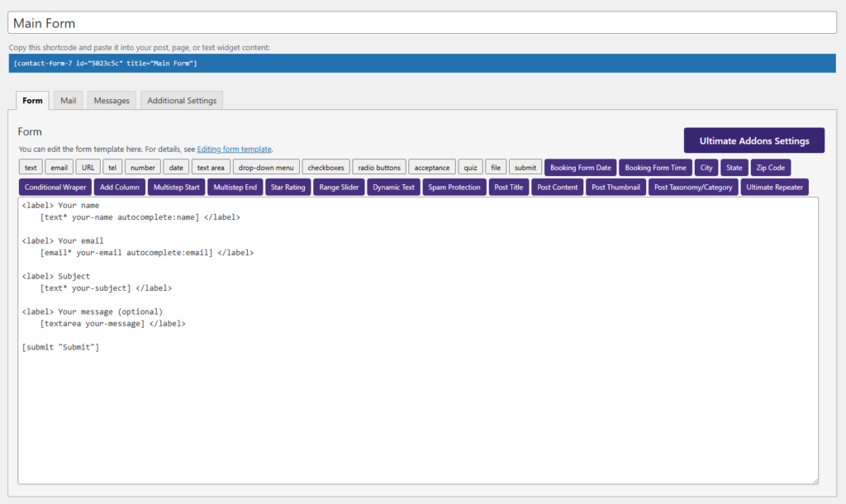Insert a number tag
This screenshot has width=846, height=504.
[142, 167]
